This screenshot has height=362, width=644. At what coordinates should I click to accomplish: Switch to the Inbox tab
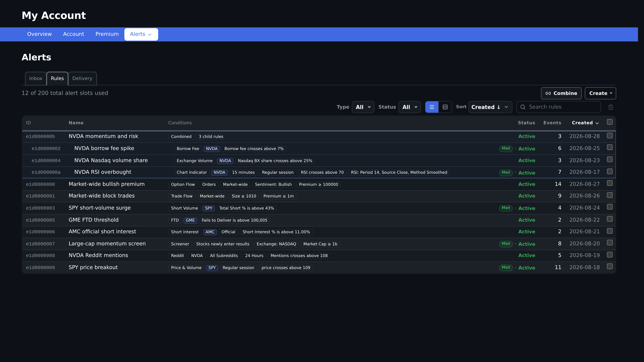pyautogui.click(x=36, y=78)
